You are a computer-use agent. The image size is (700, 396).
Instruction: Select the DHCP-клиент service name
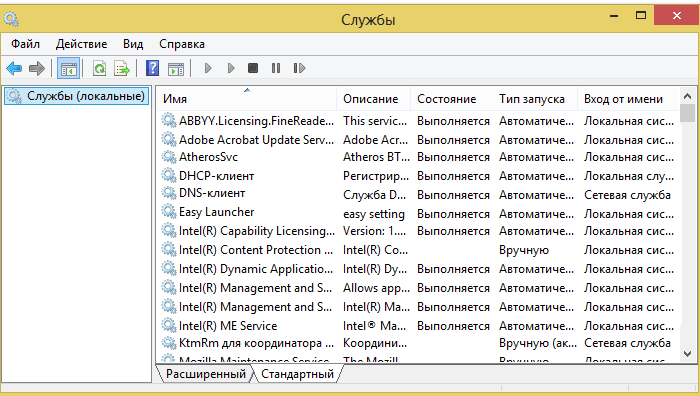(217, 176)
